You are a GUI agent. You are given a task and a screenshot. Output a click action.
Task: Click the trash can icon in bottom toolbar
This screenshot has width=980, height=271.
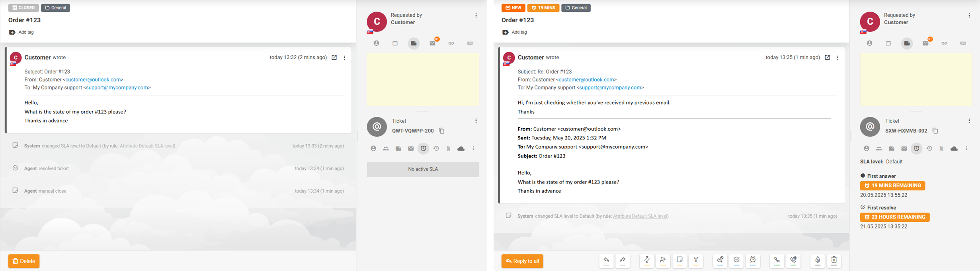coord(834,261)
